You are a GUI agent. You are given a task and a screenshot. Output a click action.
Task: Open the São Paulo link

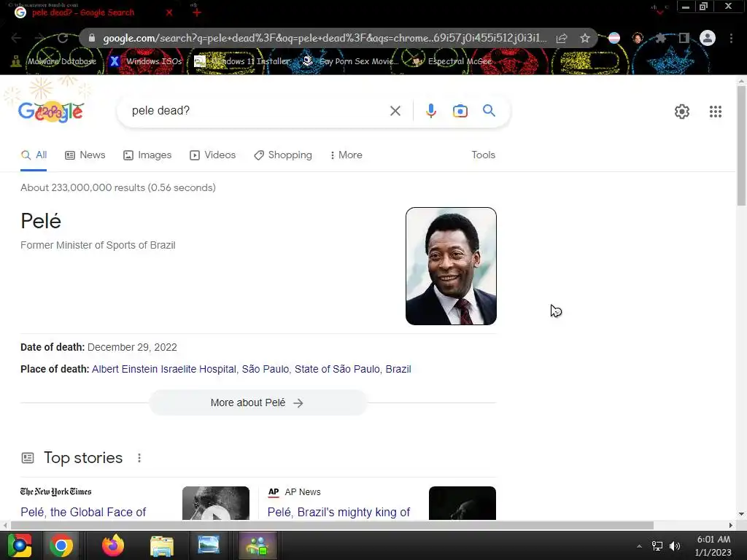266,369
